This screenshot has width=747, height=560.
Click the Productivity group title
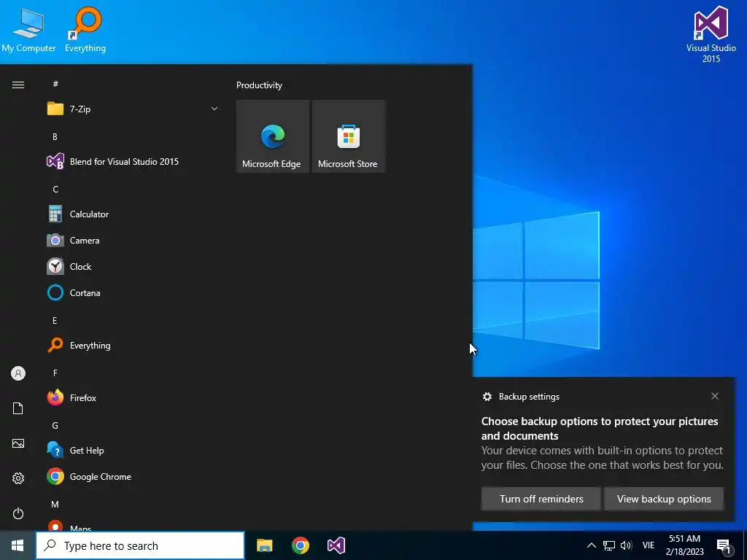259,85
